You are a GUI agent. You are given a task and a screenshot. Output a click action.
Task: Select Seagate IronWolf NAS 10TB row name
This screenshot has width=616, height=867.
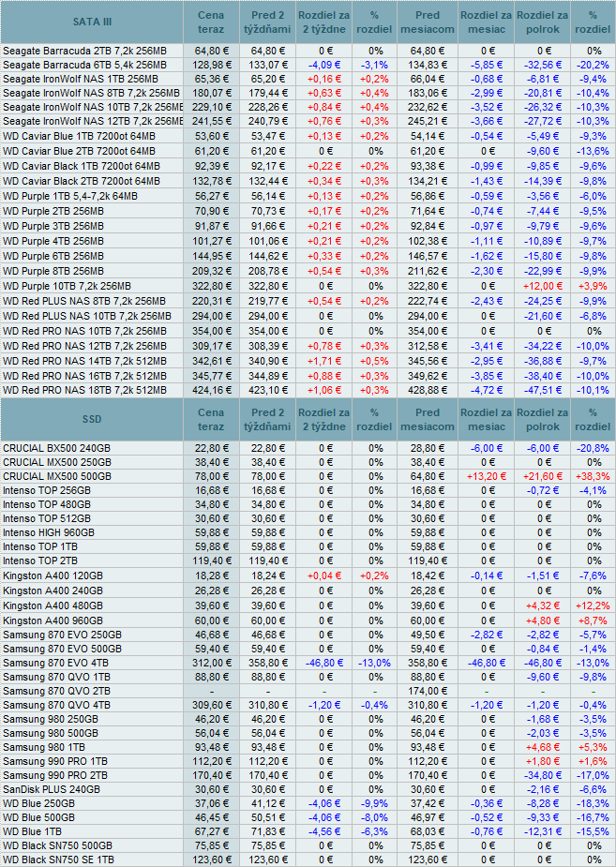pyautogui.click(x=93, y=107)
